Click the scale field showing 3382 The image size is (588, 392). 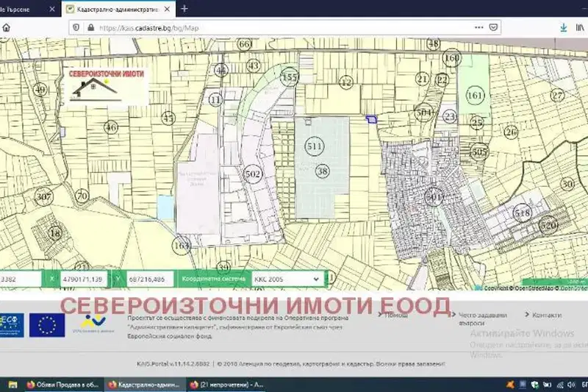21,279
